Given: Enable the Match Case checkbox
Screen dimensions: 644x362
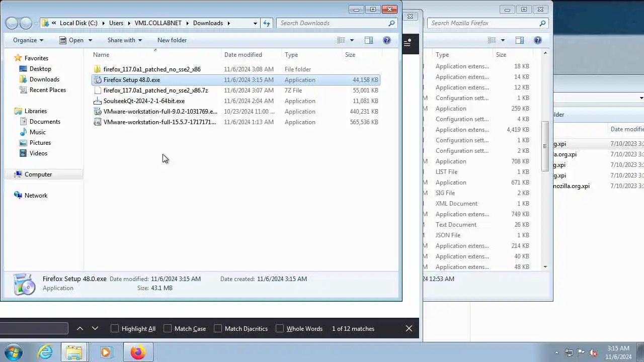Looking at the screenshot, I should click(168, 329).
